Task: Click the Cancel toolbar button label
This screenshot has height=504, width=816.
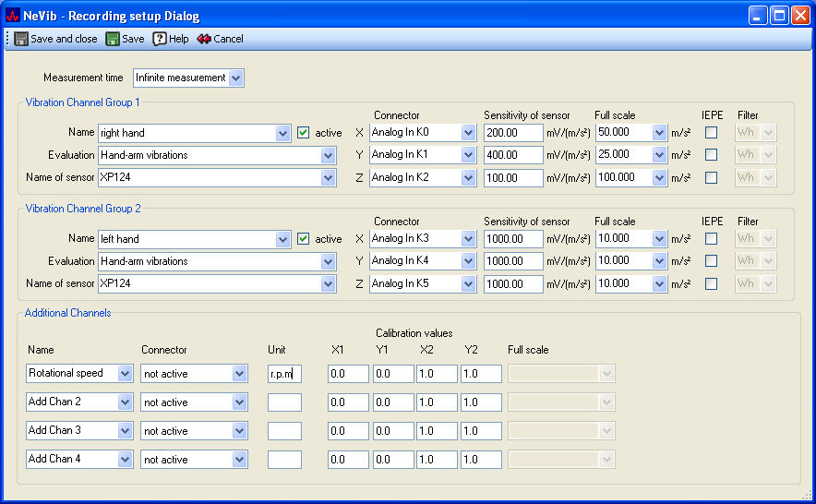Action: point(228,39)
